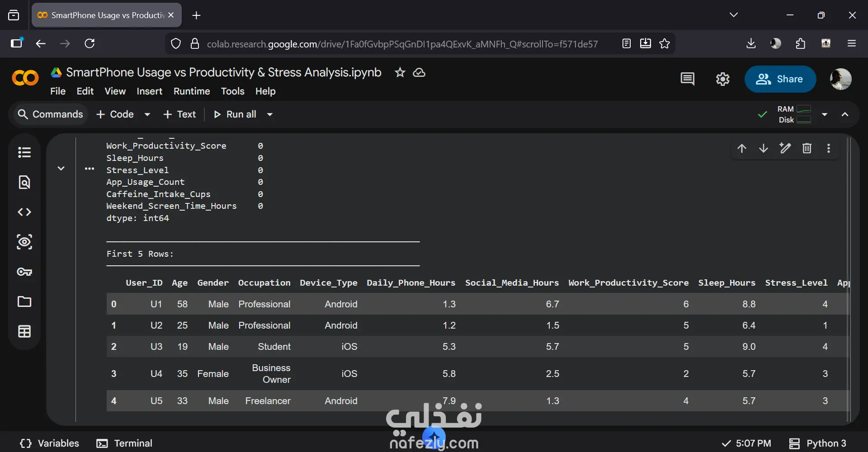This screenshot has height=452, width=868.
Task: Open the RAM and Disk resources dropdown
Action: pyautogui.click(x=825, y=114)
